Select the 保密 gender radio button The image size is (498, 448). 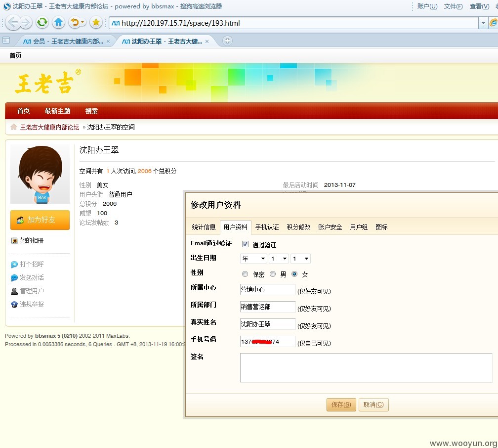click(x=245, y=274)
